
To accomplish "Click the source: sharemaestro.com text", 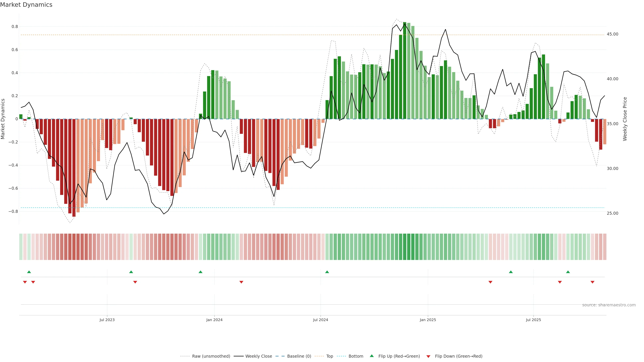I will coord(609,305).
